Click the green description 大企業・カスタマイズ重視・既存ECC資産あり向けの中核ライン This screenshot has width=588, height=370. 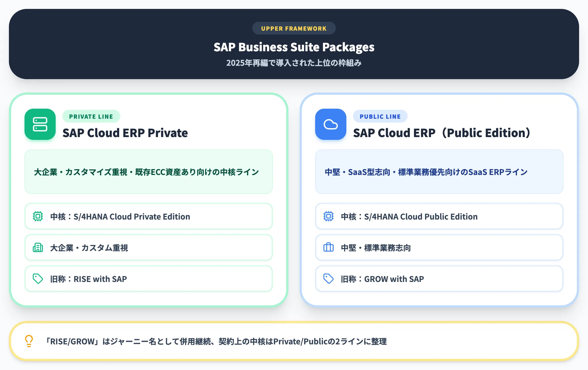(x=146, y=172)
